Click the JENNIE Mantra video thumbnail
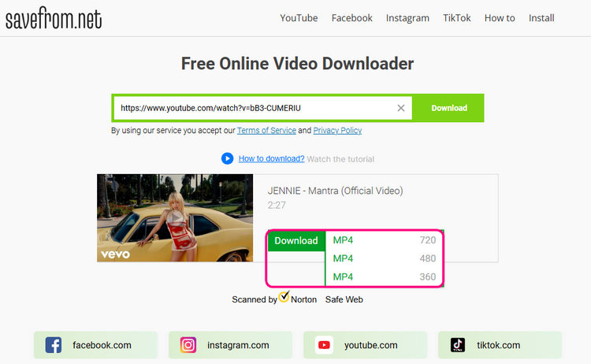 click(175, 217)
